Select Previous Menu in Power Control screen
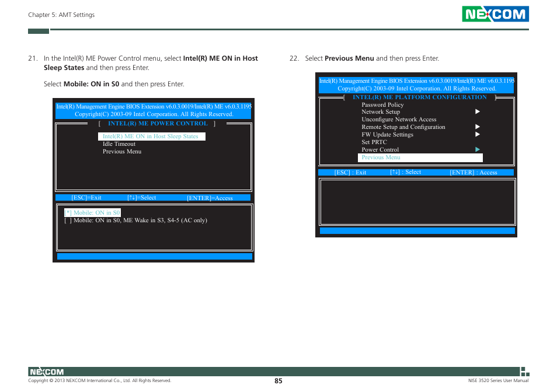The height and width of the screenshot is (392, 557). click(122, 152)
